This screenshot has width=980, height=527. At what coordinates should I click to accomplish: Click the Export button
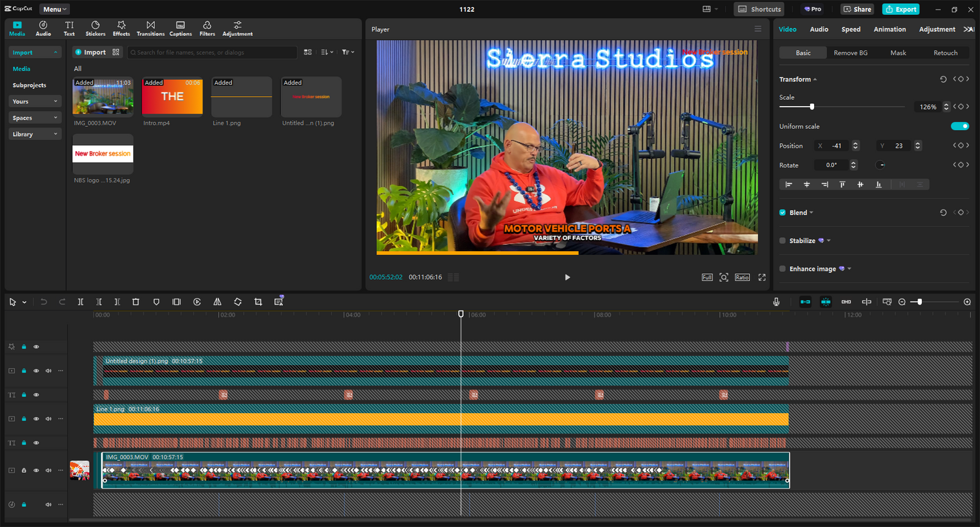click(x=901, y=9)
